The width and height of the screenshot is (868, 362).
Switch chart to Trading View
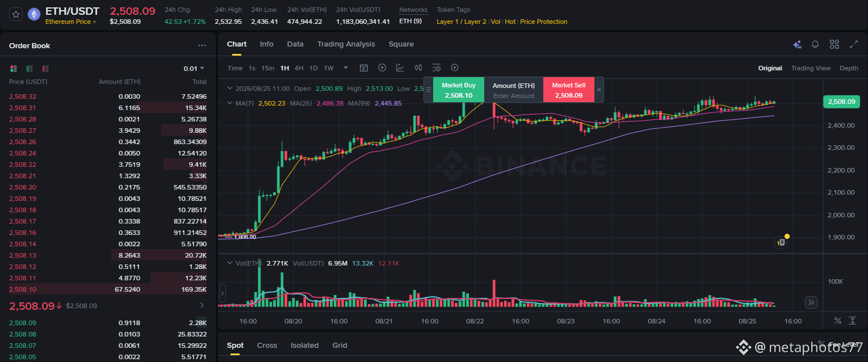click(811, 68)
